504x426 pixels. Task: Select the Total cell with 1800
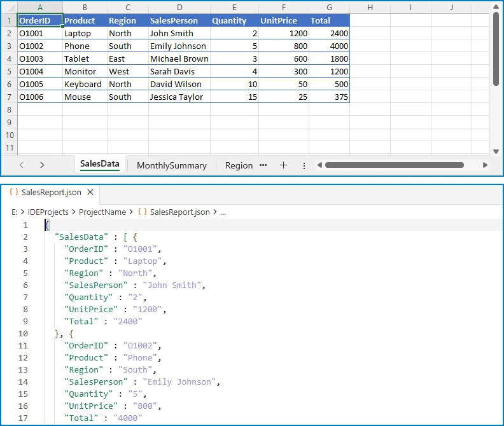coord(329,58)
